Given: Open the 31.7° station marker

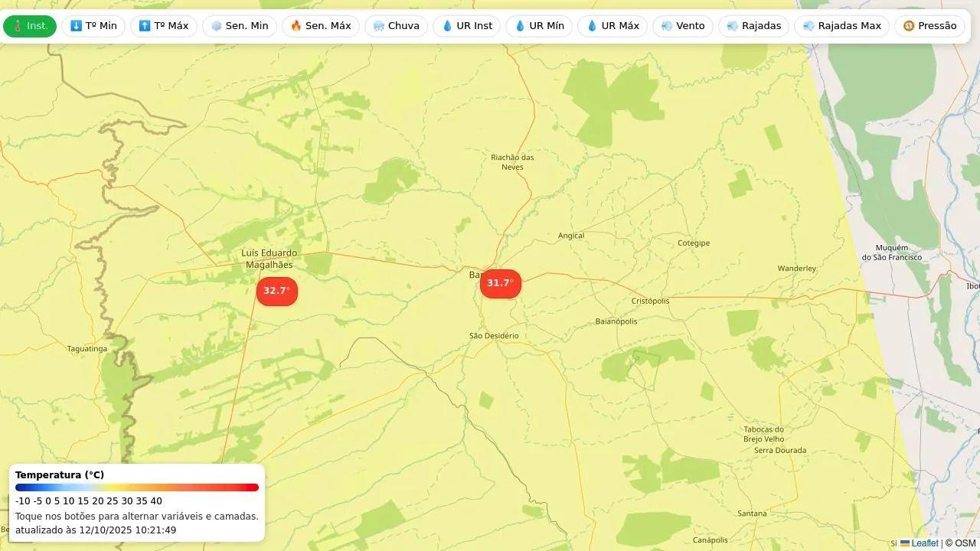Looking at the screenshot, I should tap(500, 283).
